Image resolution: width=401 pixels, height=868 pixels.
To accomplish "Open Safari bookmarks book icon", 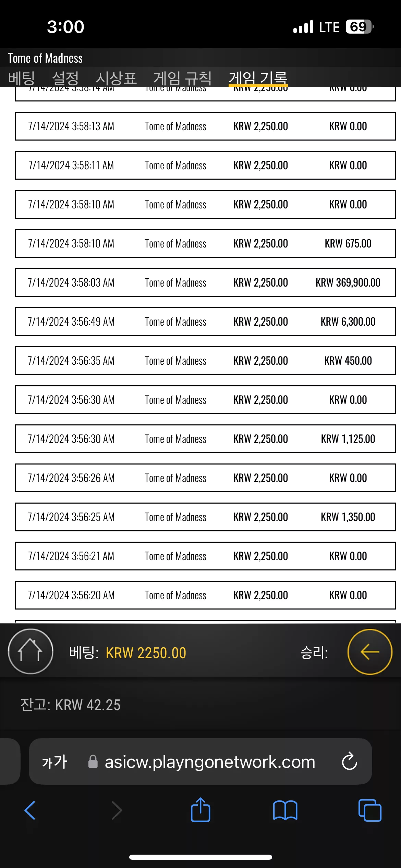I will point(285,810).
